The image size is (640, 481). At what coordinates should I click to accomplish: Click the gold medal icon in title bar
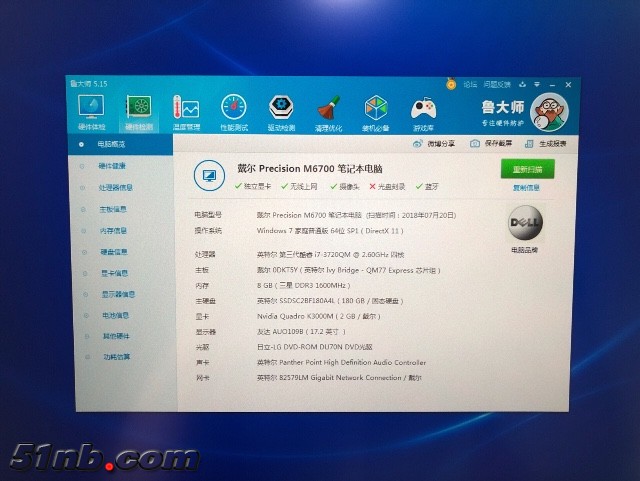point(452,85)
